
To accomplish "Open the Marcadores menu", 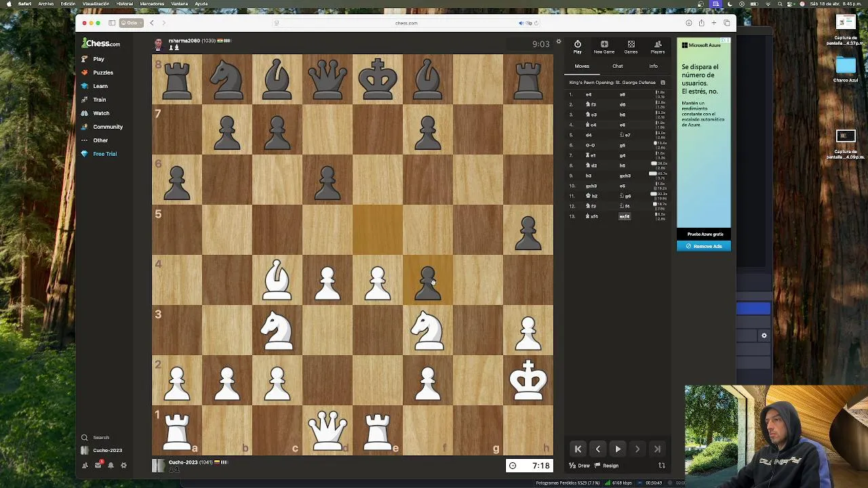I will [x=152, y=4].
